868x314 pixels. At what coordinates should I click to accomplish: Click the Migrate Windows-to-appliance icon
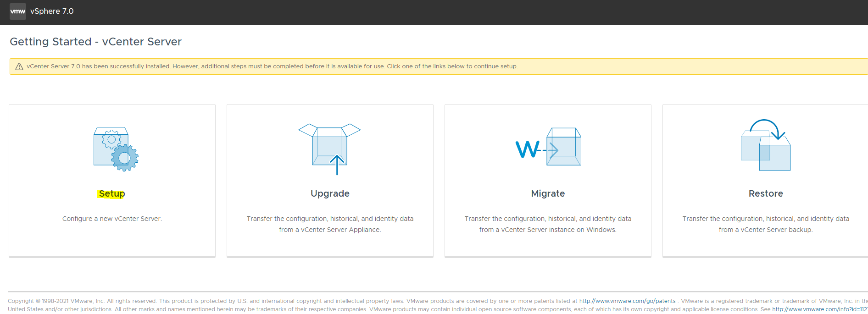tap(548, 147)
